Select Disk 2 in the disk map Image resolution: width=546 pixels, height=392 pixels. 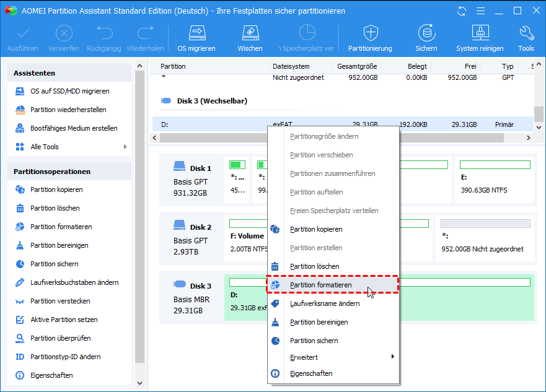[x=192, y=239]
